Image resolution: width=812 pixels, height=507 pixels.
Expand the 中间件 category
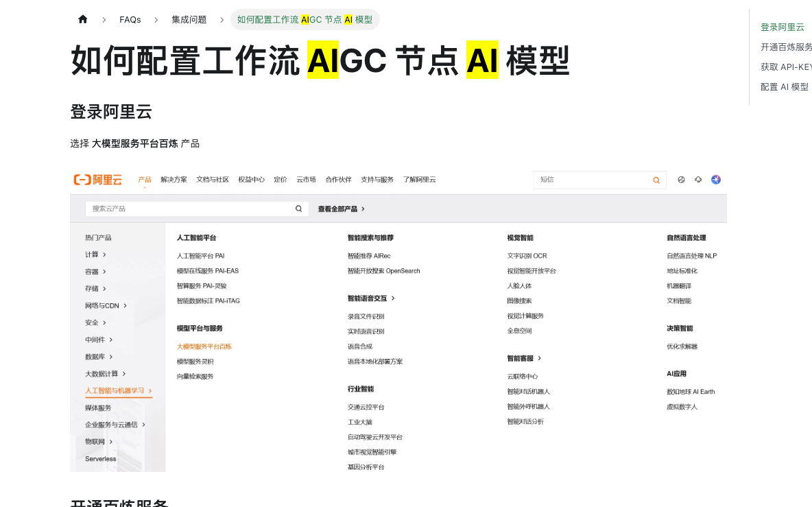98,340
